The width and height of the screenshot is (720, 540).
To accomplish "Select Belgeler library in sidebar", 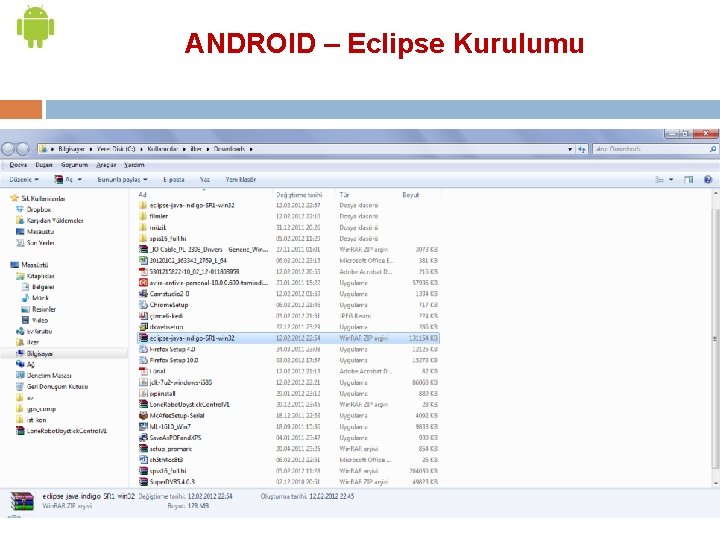I will 38,287.
